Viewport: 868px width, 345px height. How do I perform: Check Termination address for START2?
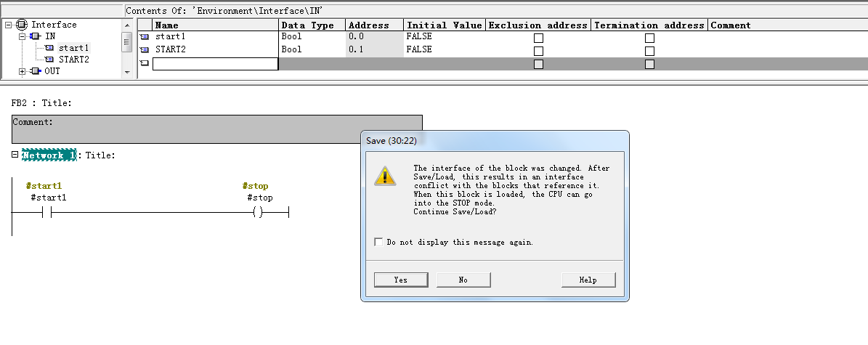[x=649, y=51]
